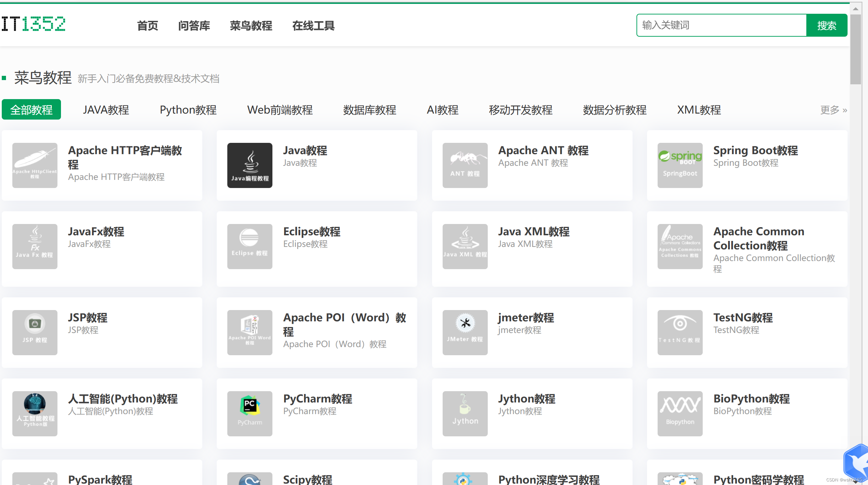Open the Apache HttpClient feather icon
Image resolution: width=868 pixels, height=485 pixels.
coord(35,165)
